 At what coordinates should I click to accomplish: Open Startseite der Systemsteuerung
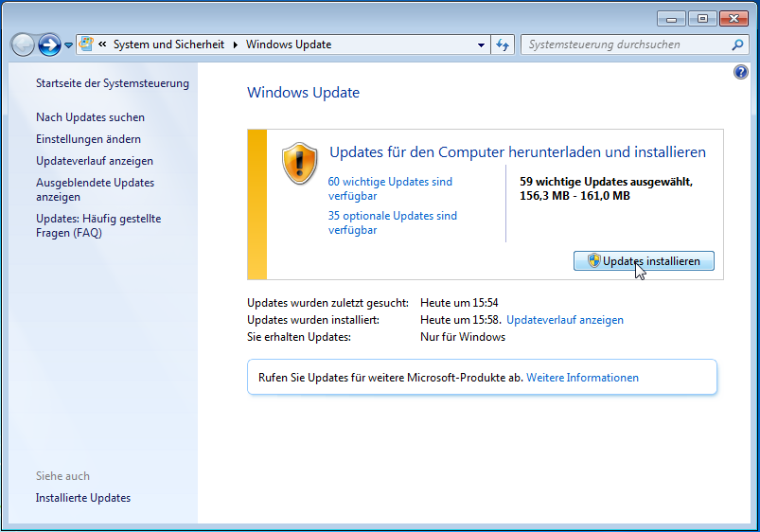point(113,83)
